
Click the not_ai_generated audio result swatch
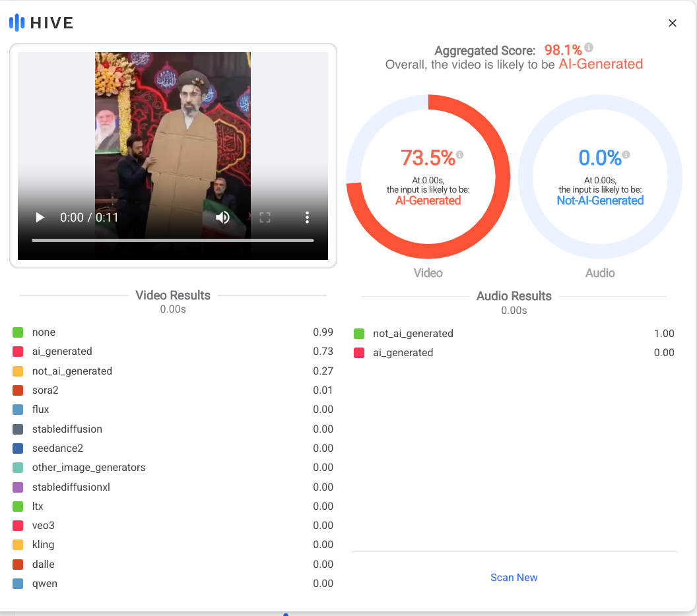[359, 334]
